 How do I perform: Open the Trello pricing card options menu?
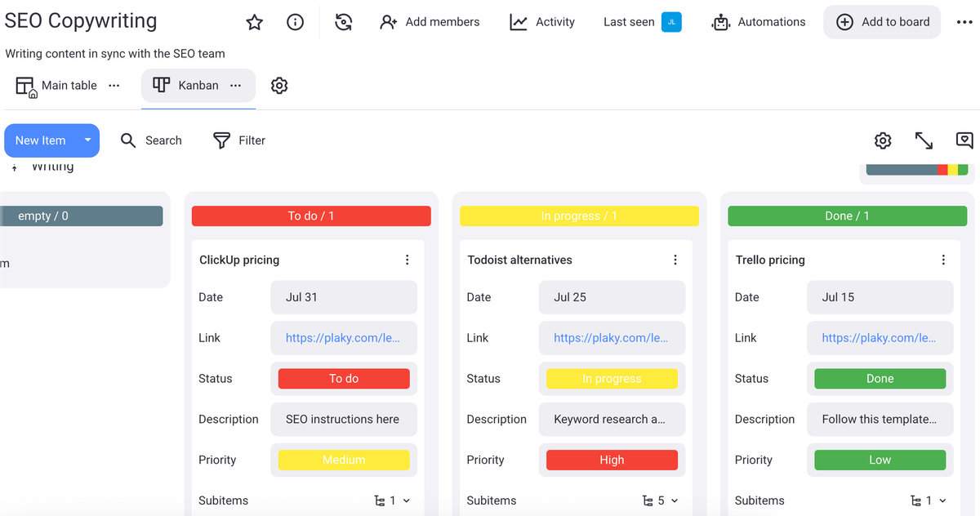click(x=943, y=260)
